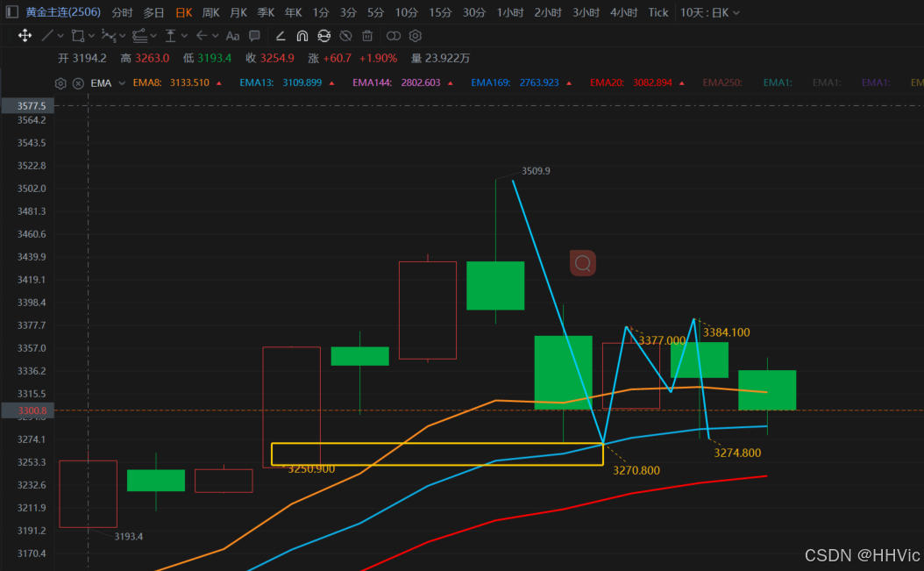The height and width of the screenshot is (571, 924).
Task: Click the EMA13 legend label
Action: pyautogui.click(x=256, y=82)
